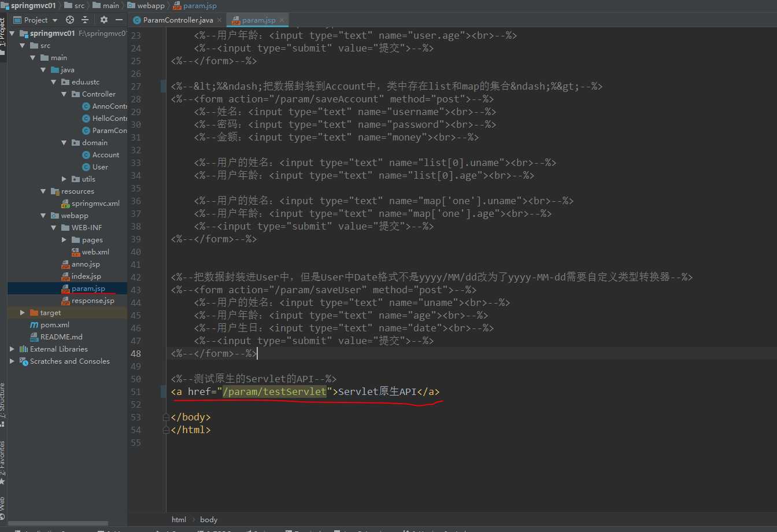This screenshot has width=777, height=532.
Task: Click the </html> closing tag
Action: click(191, 430)
